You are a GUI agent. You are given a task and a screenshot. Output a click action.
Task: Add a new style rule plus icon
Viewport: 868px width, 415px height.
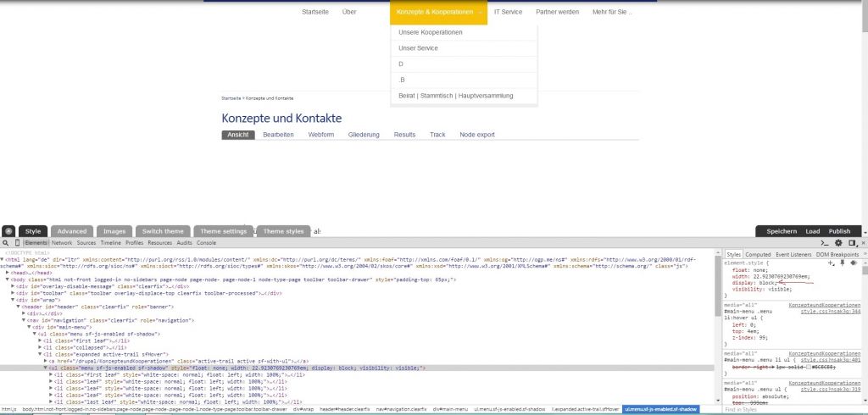click(831, 263)
